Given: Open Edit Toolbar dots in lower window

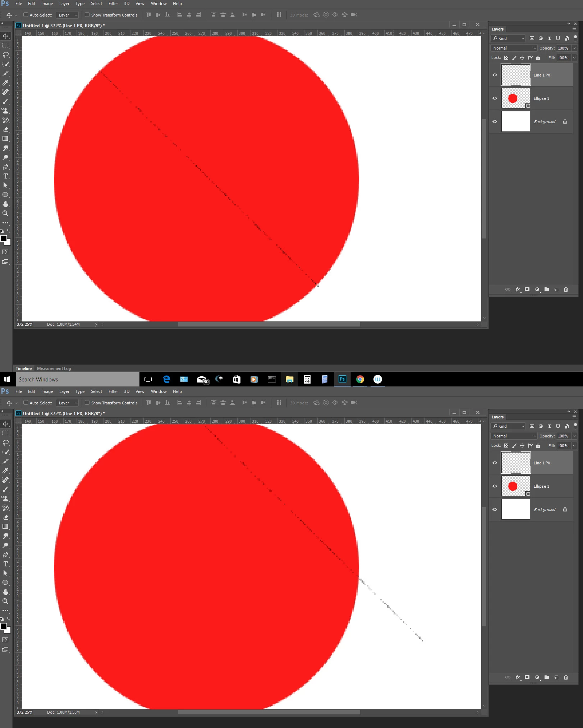Looking at the screenshot, I should click(x=5, y=611).
